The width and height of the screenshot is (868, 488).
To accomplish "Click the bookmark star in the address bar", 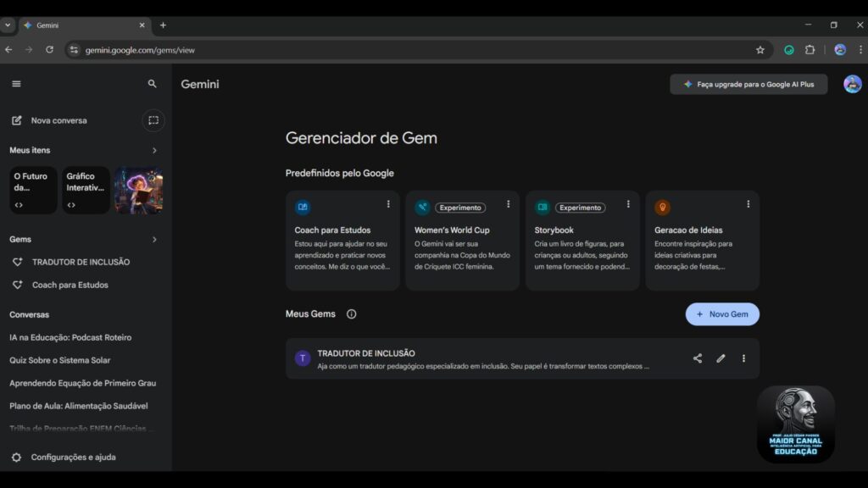I will point(760,50).
